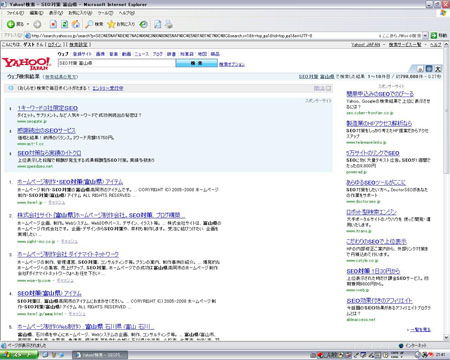Open the お気に入り (Favorites) menu
This screenshot has width=450, height=360.
click(x=80, y=13)
